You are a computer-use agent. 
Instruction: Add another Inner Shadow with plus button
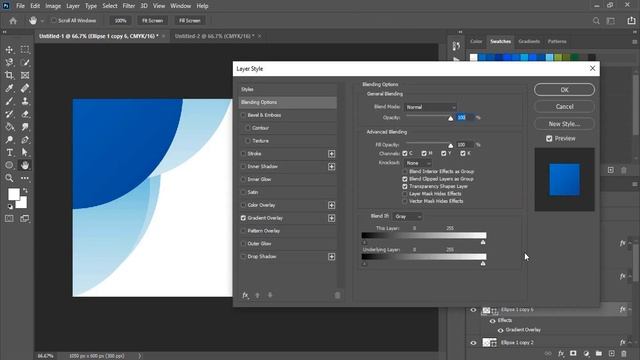pos(331,167)
